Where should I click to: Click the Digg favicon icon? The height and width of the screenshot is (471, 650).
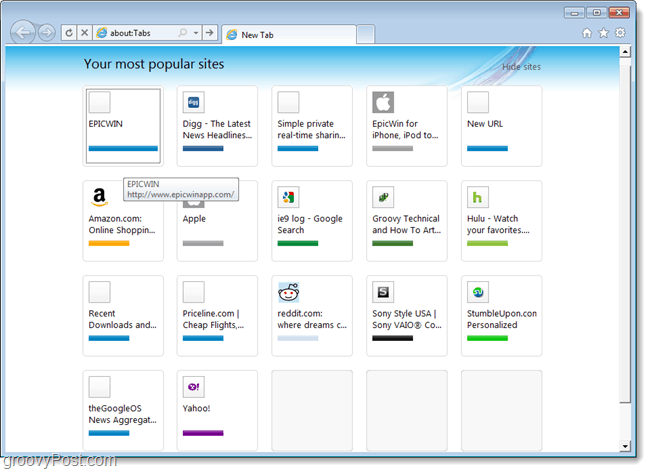194,102
